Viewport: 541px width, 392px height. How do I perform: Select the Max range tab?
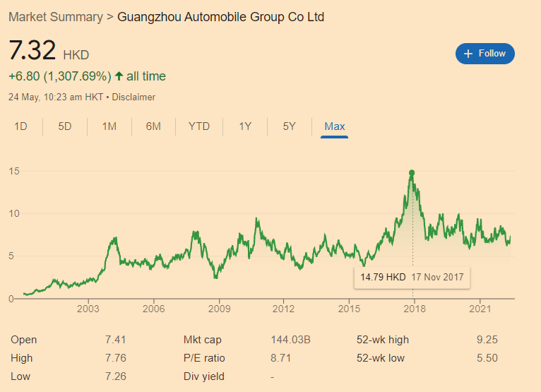334,126
